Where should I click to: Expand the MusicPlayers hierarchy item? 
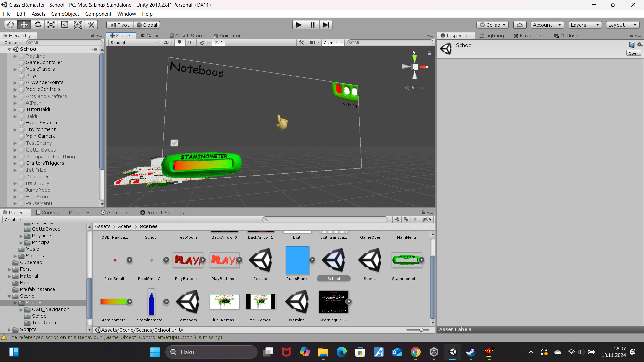click(15, 69)
